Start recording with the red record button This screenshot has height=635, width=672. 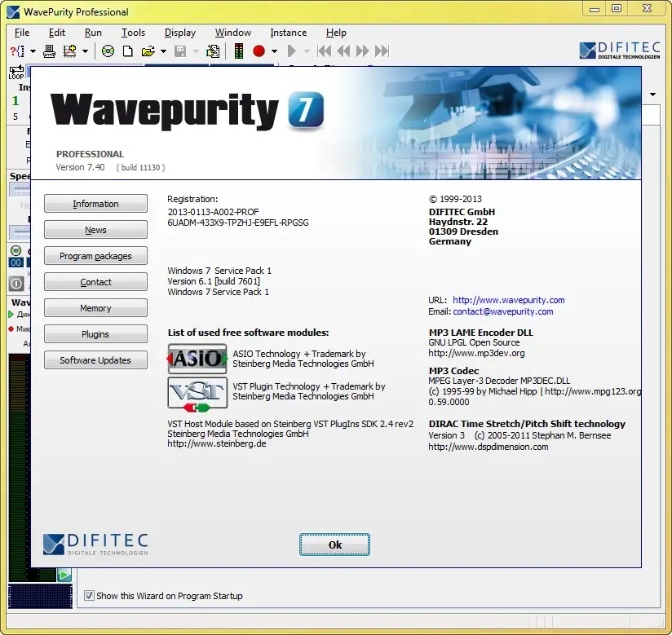[259, 51]
